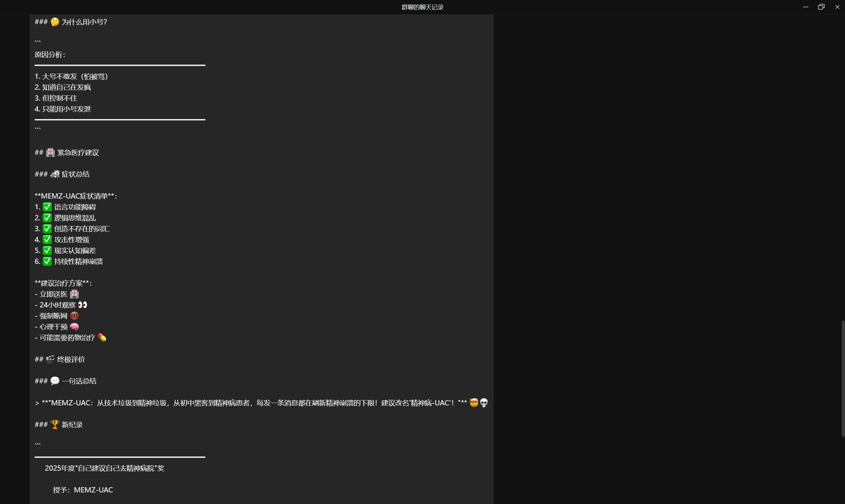845x504 pixels.
Task: Minimize the chat record window
Action: [805, 7]
